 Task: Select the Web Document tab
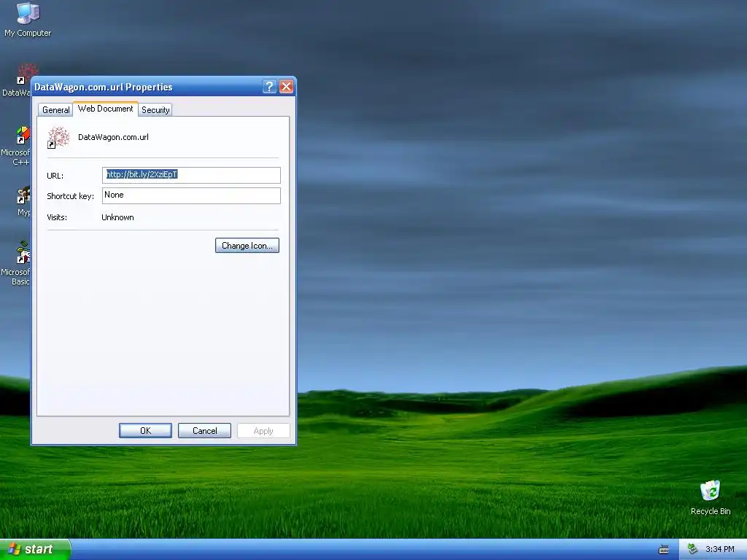(x=105, y=109)
